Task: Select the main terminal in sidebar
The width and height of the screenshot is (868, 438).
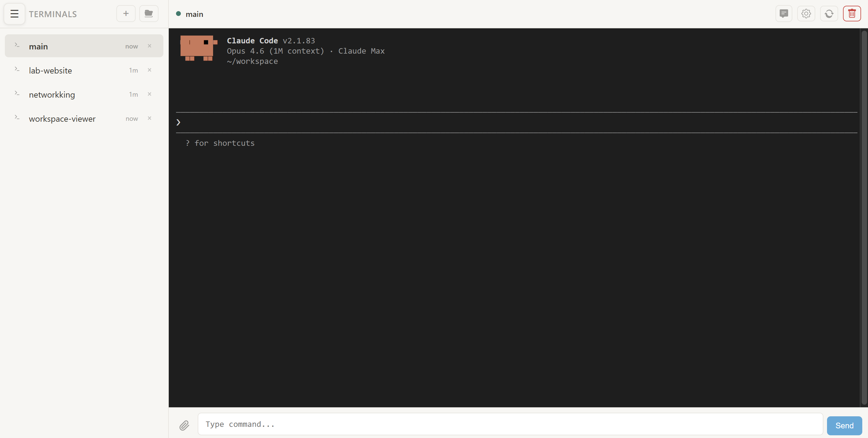Action: [x=38, y=46]
